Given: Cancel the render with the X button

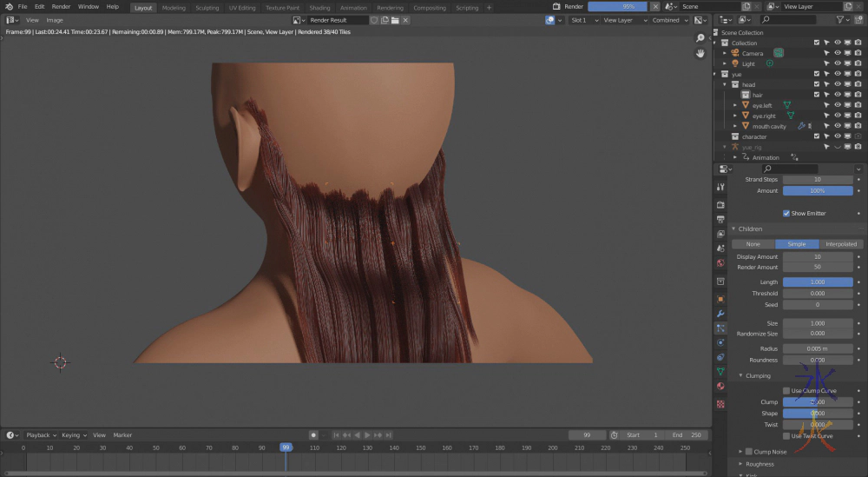Looking at the screenshot, I should 654,7.
